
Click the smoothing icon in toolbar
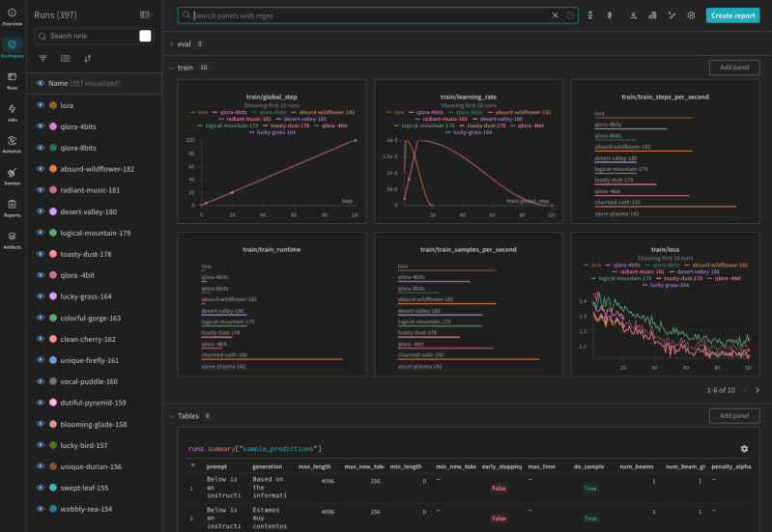click(x=652, y=15)
